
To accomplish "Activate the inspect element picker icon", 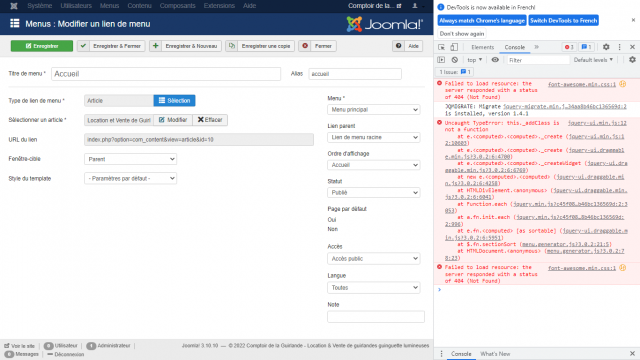I will (x=442, y=47).
